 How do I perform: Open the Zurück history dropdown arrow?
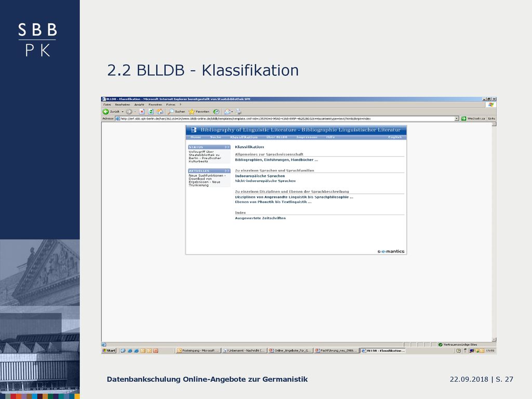(123, 112)
